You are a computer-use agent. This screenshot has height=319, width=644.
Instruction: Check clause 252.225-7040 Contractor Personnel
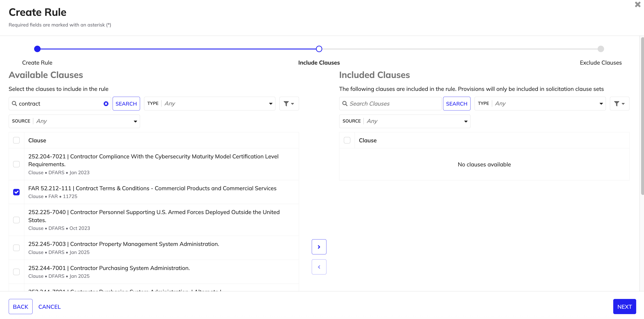[x=17, y=220]
